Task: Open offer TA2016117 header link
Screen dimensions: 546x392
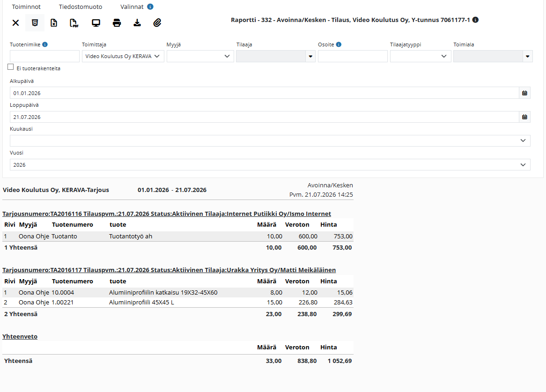Action: [169, 270]
